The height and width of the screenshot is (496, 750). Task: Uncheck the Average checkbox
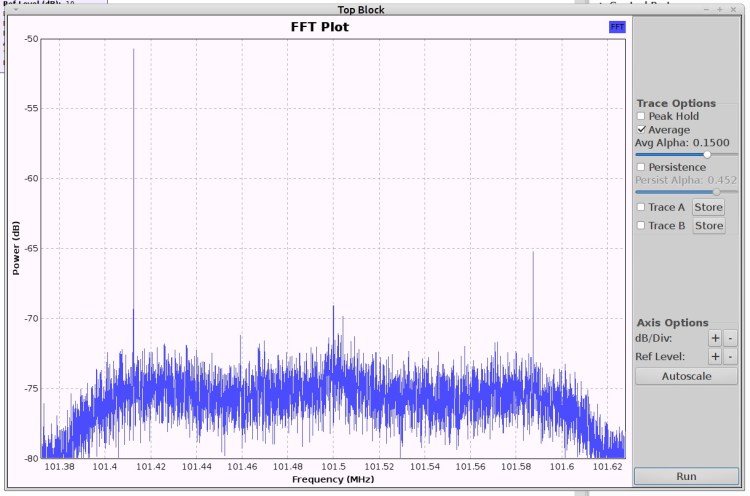[641, 130]
